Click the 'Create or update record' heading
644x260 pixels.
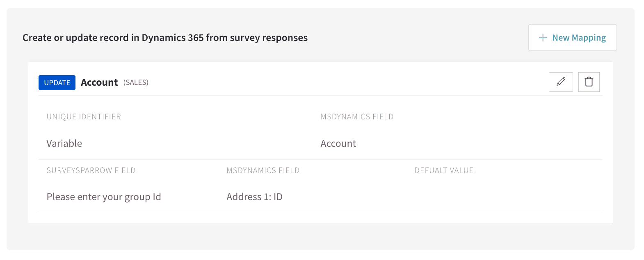(x=165, y=38)
